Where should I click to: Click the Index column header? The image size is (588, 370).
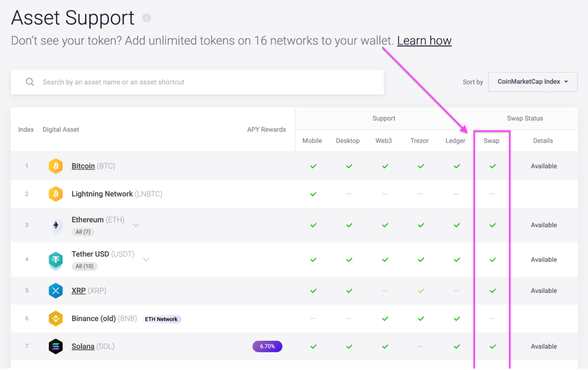[x=26, y=130]
